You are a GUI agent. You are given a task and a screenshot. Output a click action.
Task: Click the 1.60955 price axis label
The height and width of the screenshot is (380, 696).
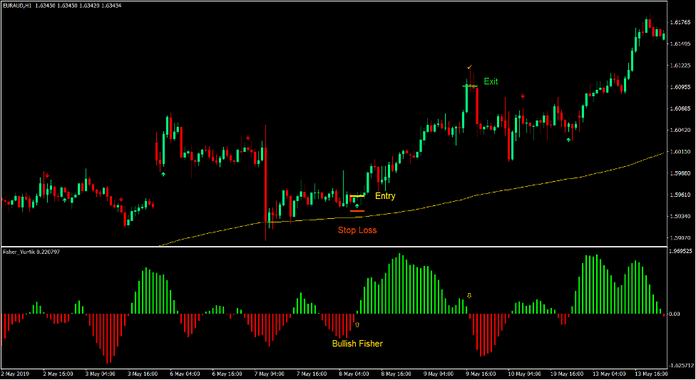pyautogui.click(x=680, y=87)
